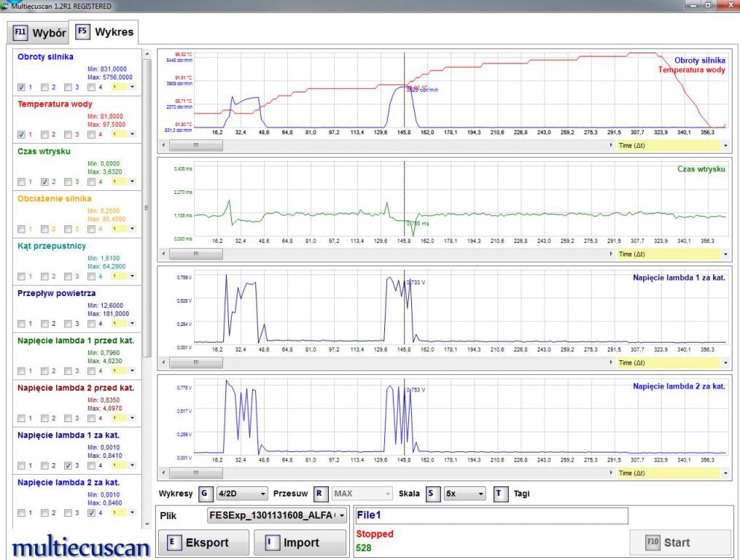Click the left scroll arrow under top graph

163,145
